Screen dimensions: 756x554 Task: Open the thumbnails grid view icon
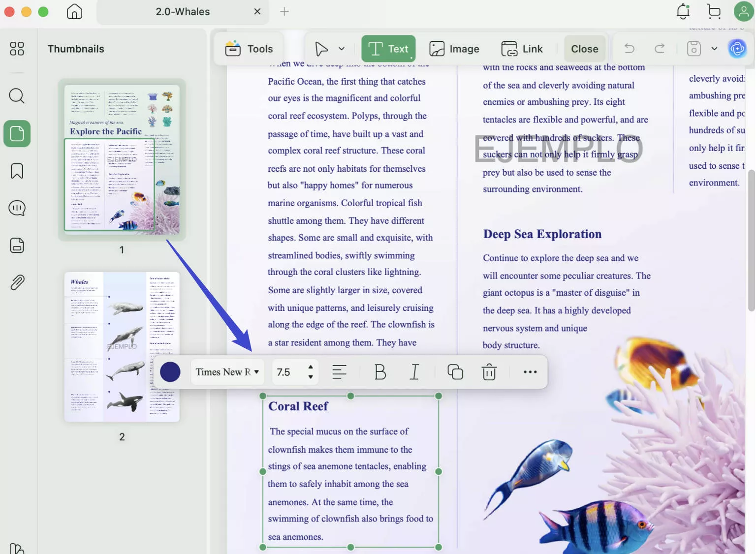[x=17, y=48]
